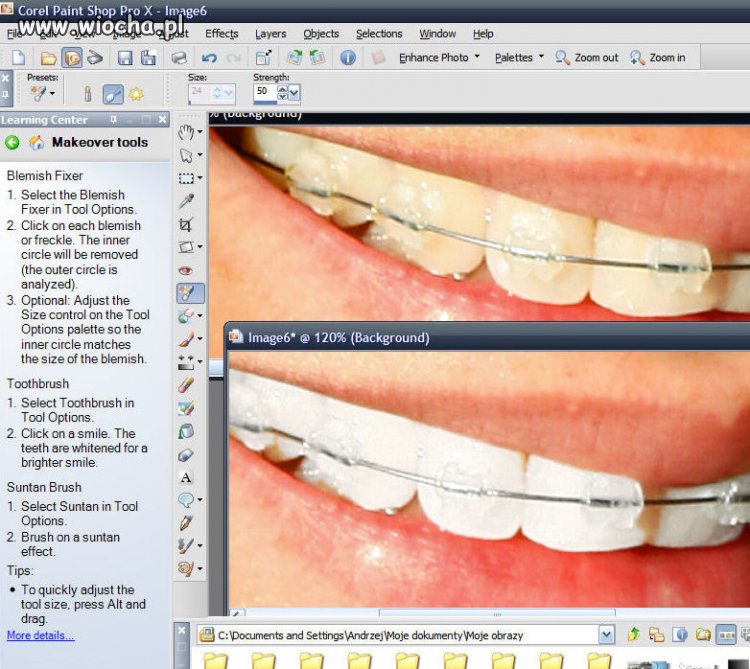750x669 pixels.
Task: Rotate the image right with the toolbar icon
Action: click(294, 57)
